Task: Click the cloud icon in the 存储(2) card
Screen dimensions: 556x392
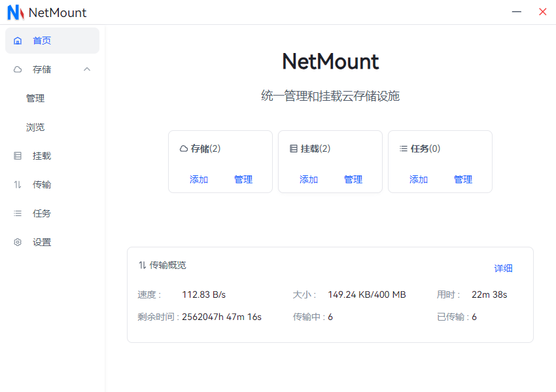Action: point(184,149)
